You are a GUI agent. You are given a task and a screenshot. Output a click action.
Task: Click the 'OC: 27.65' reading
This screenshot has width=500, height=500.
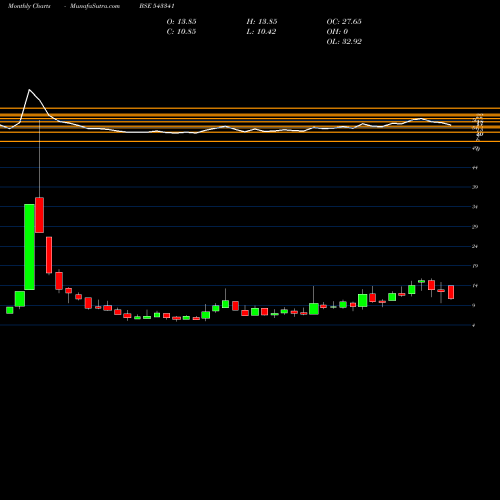[344, 22]
